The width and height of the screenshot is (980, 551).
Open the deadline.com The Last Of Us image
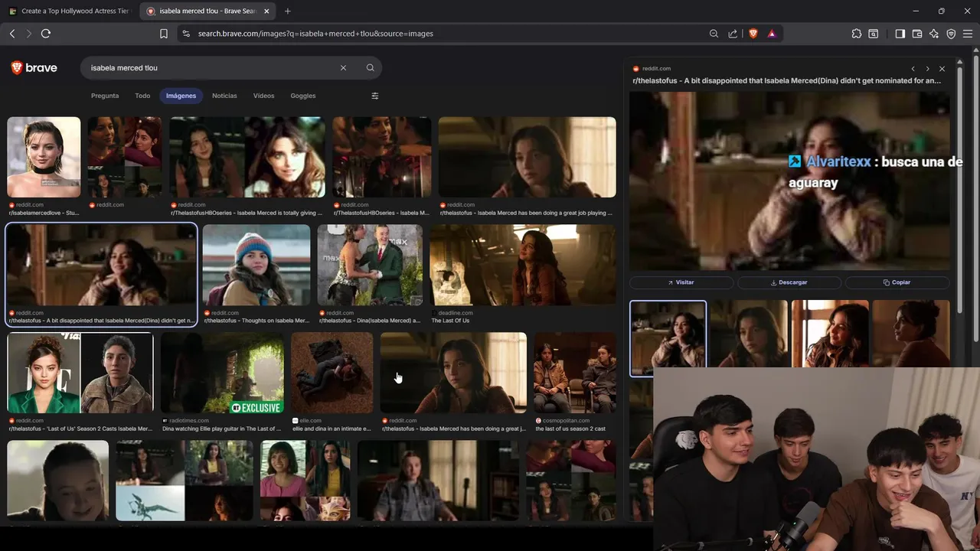coord(523,265)
